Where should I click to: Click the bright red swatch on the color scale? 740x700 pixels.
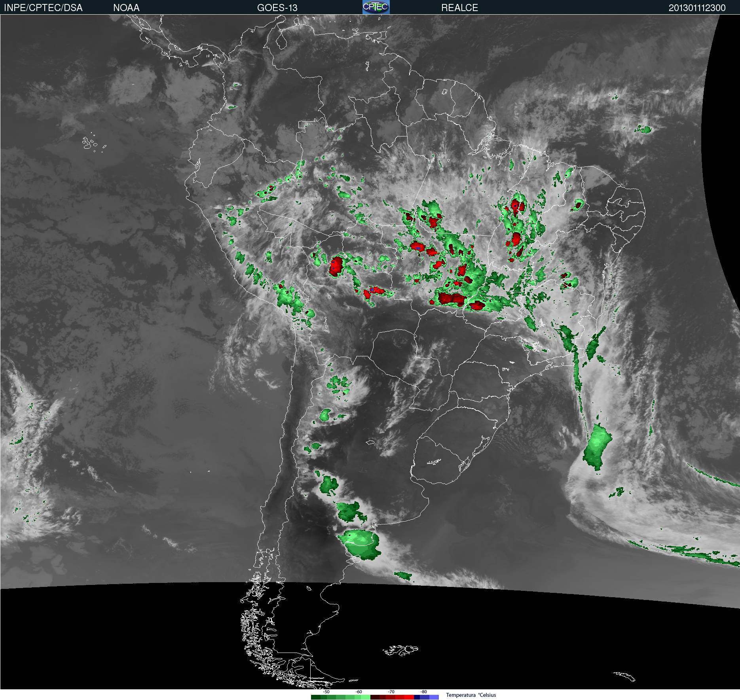click(x=409, y=697)
